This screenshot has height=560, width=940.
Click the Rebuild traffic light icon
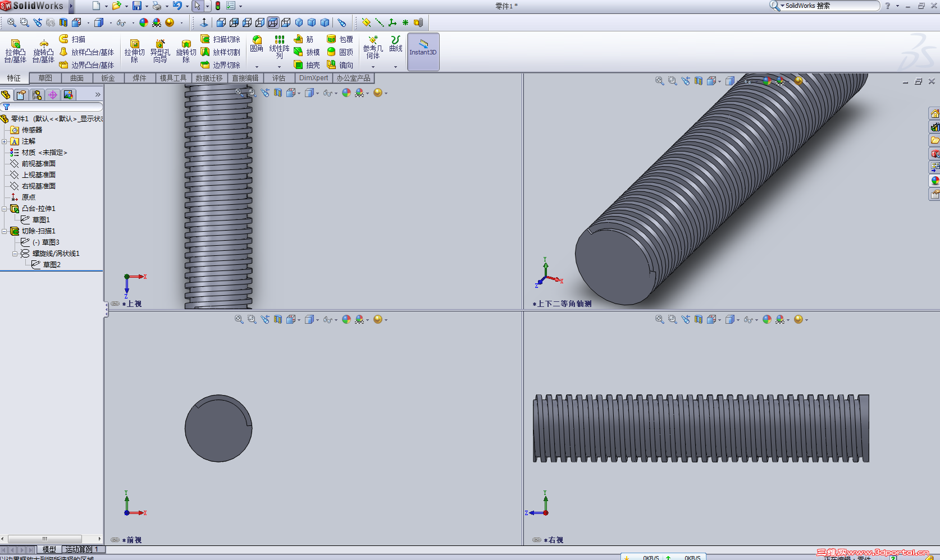[x=218, y=6]
